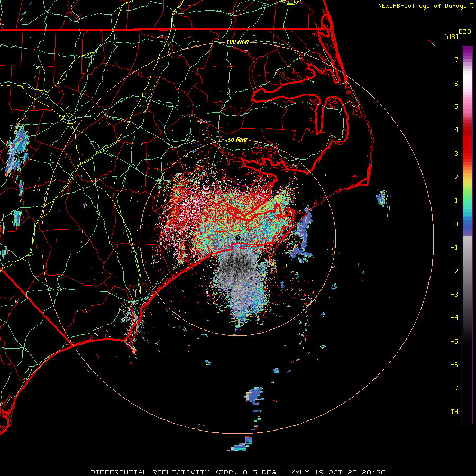Screen dimensions: 476x476
Task: Click the color scale value 5
Action: 456,106
